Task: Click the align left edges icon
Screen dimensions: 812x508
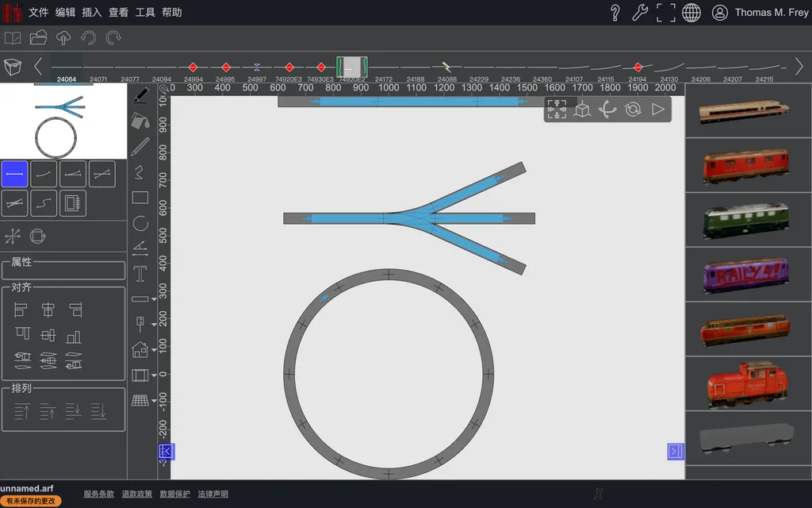Action: click(21, 310)
